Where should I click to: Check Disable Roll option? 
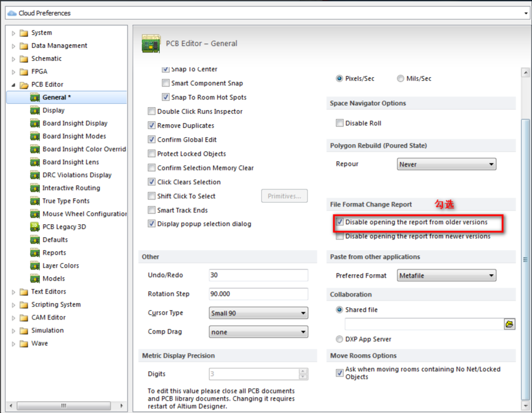coord(340,123)
